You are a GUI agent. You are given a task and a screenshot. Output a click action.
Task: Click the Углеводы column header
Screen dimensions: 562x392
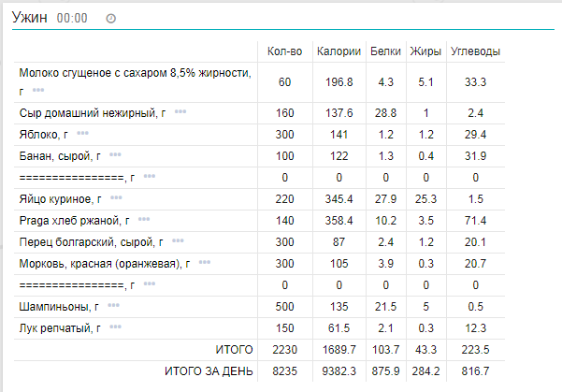[x=474, y=51]
